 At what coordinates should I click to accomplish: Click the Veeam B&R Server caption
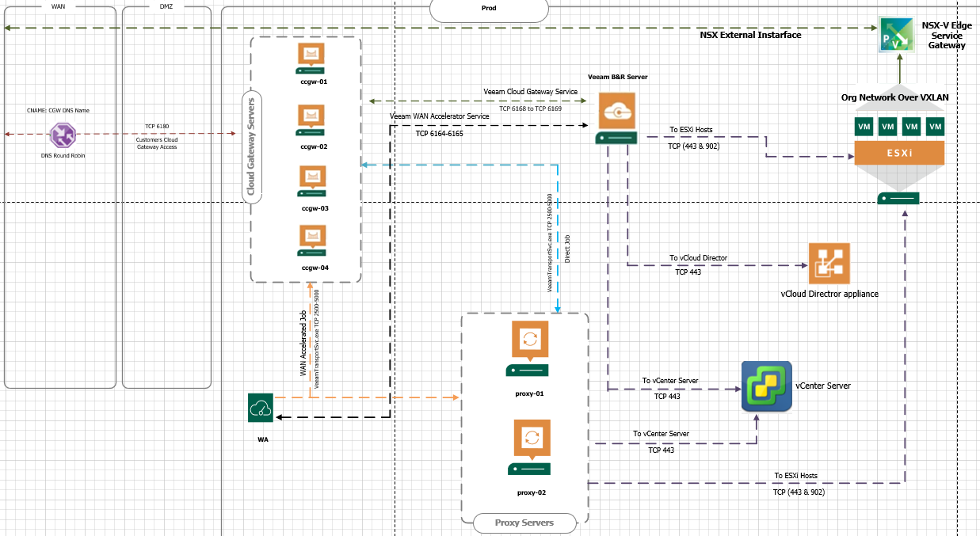pyautogui.click(x=617, y=78)
